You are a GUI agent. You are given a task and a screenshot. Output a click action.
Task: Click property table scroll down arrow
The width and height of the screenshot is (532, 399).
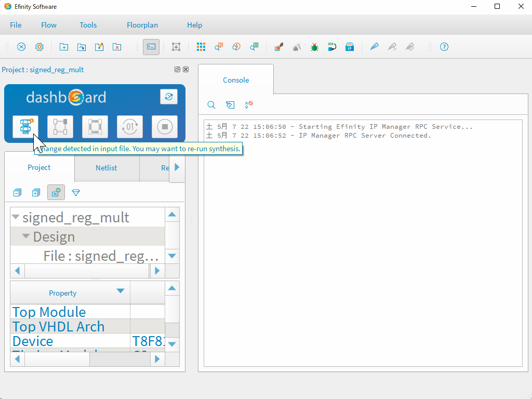click(x=172, y=344)
